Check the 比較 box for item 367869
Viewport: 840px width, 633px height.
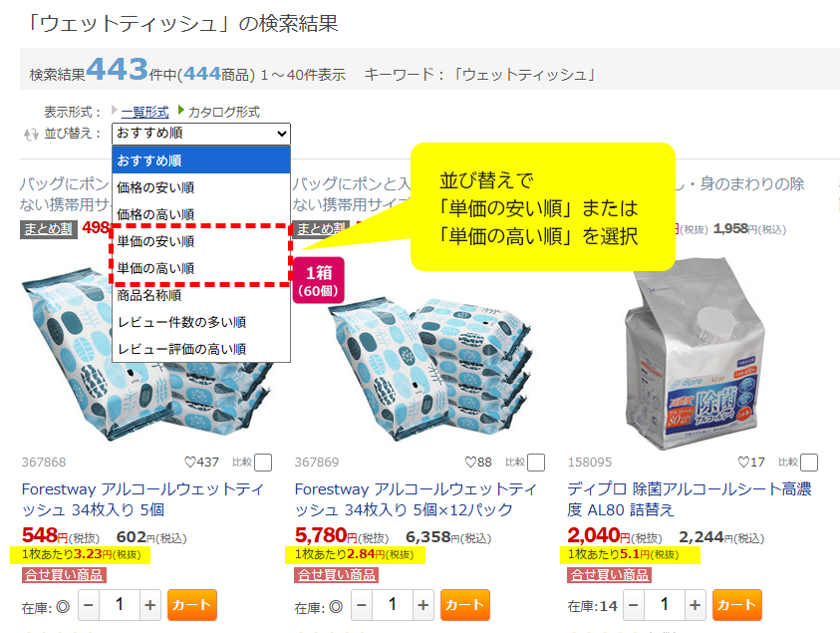pos(536,463)
